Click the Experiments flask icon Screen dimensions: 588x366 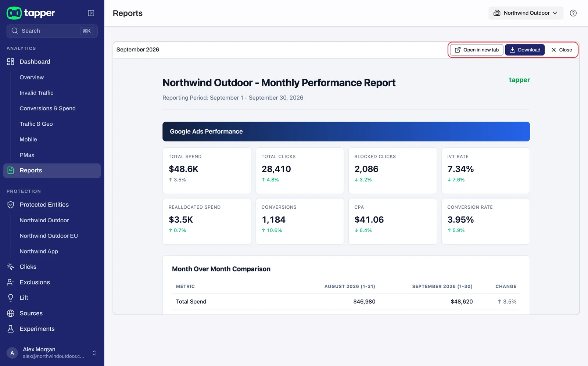coord(11,329)
